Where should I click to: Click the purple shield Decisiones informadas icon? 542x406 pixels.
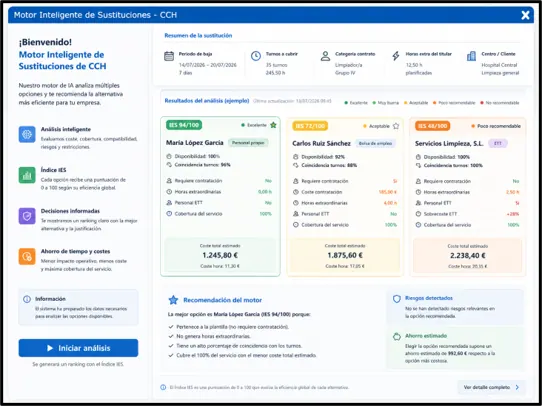tap(27, 216)
